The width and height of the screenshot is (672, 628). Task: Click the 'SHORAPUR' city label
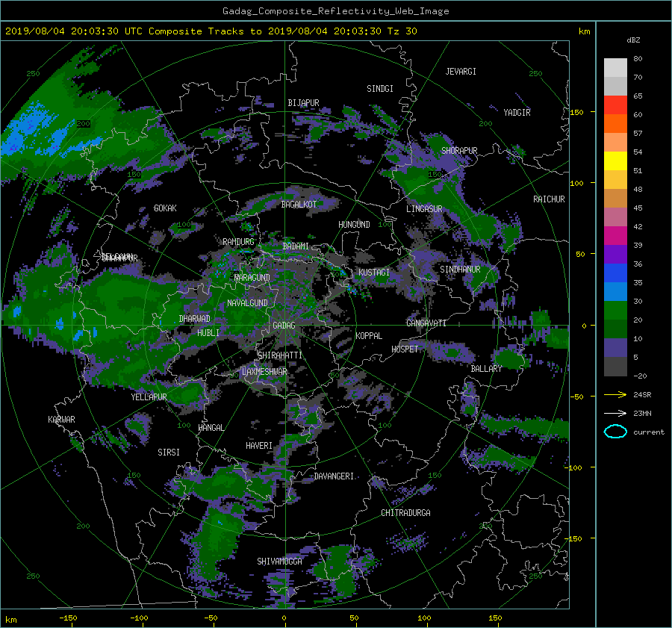(x=459, y=151)
